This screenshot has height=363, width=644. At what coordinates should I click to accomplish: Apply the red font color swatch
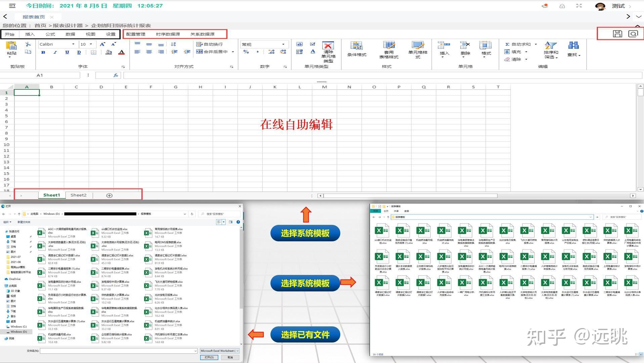click(121, 52)
